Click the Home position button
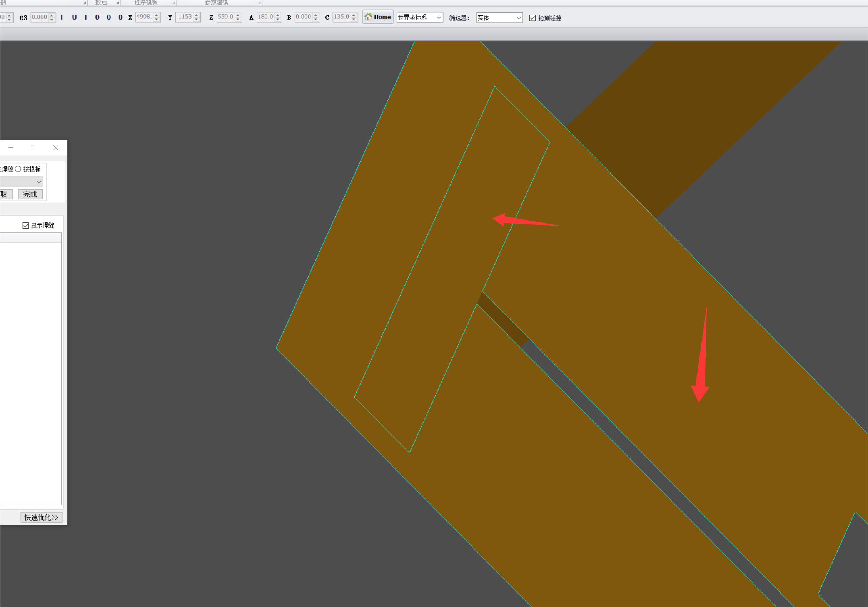Viewport: 868px width, 607px height. click(x=378, y=17)
